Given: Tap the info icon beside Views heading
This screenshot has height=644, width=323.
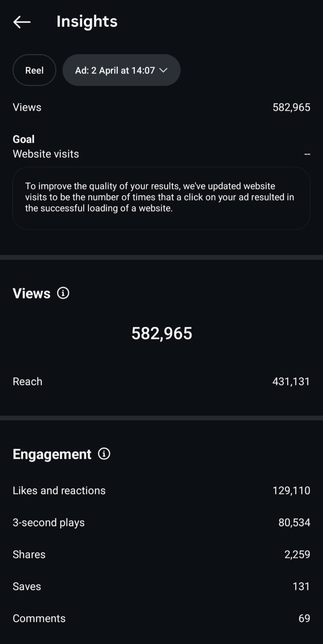Looking at the screenshot, I should tap(63, 293).
